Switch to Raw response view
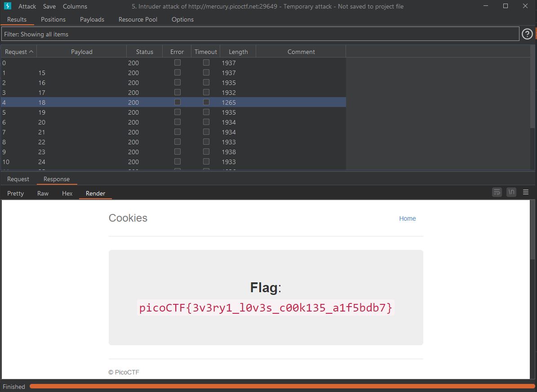 point(43,194)
